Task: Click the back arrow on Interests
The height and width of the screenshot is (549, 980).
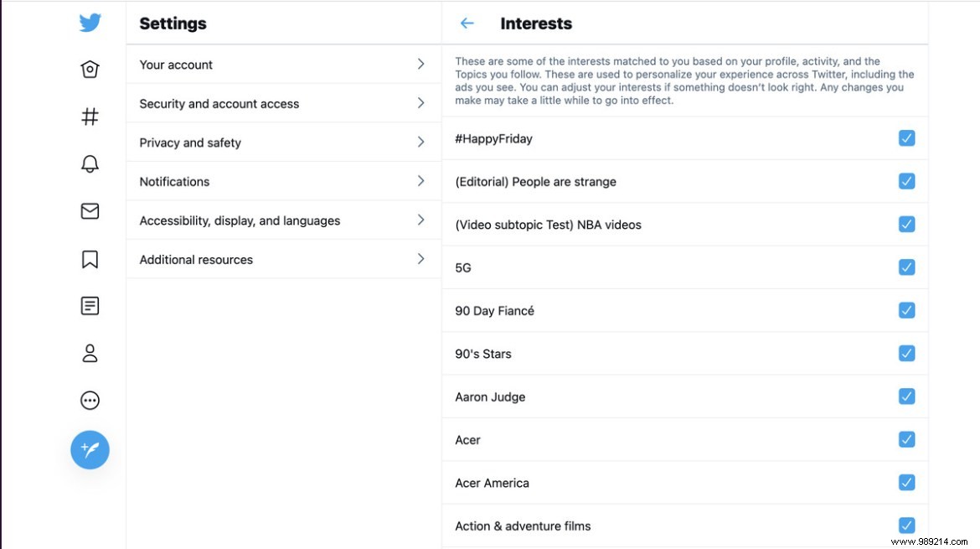Action: pyautogui.click(x=467, y=23)
